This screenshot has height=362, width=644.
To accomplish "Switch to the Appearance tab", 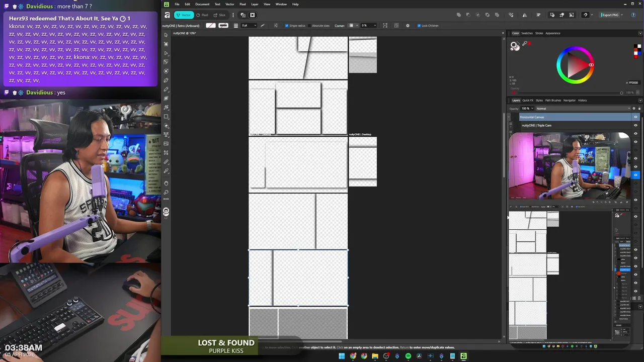I will (x=553, y=33).
